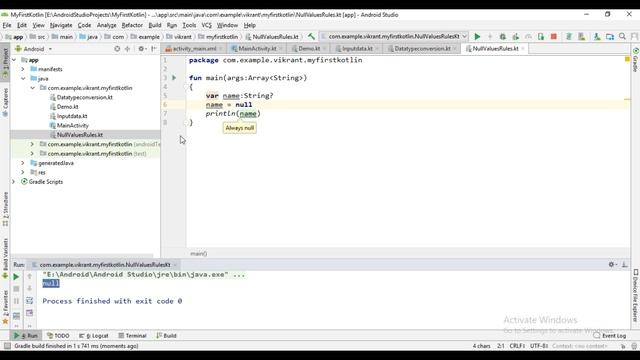The width and height of the screenshot is (640, 360).
Task: Click the main function run gutter icon
Action: coord(174,78)
